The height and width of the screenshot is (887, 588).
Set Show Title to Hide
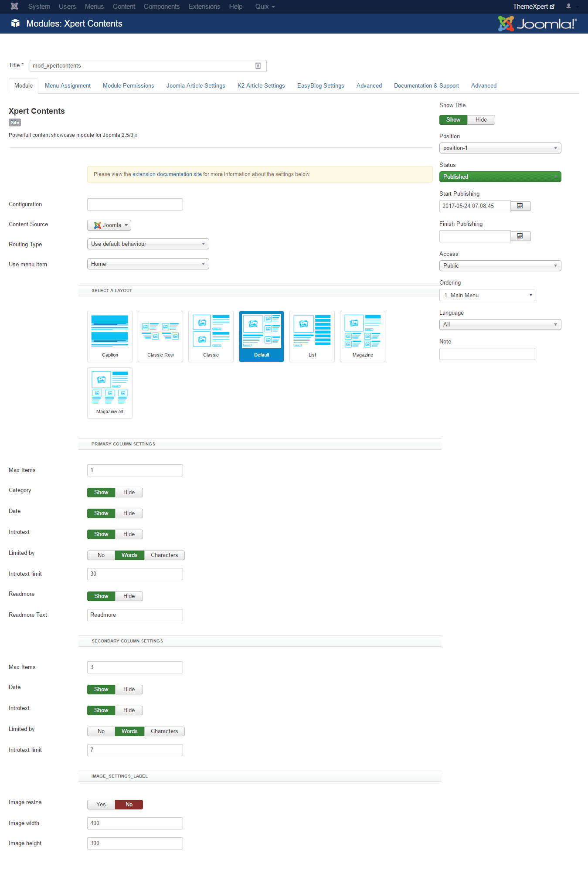(481, 120)
